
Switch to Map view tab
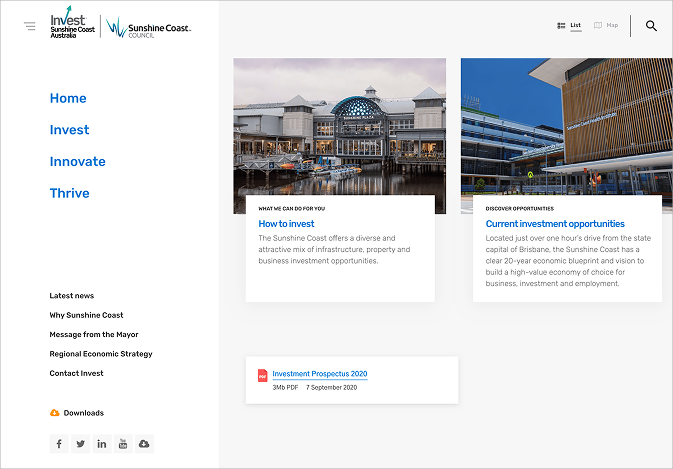612,26
